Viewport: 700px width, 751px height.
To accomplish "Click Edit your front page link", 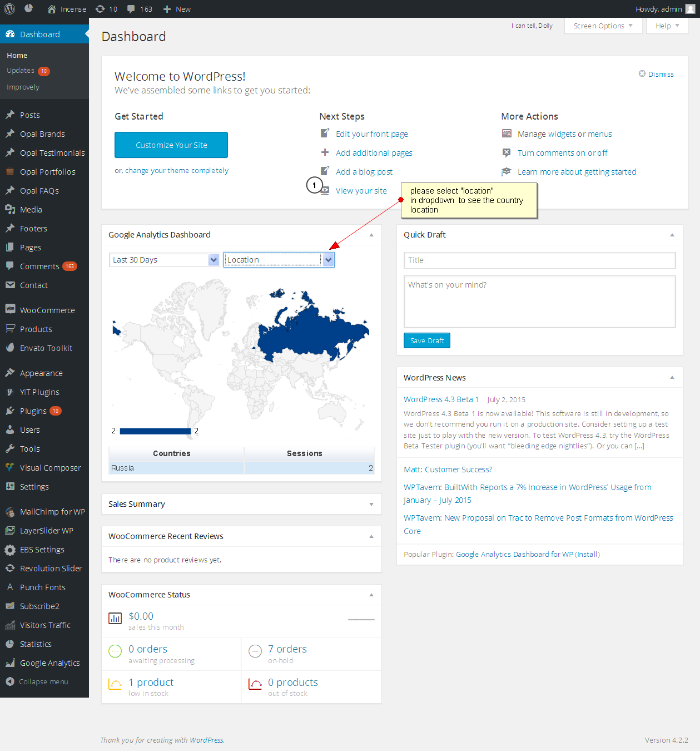I will coord(372,134).
